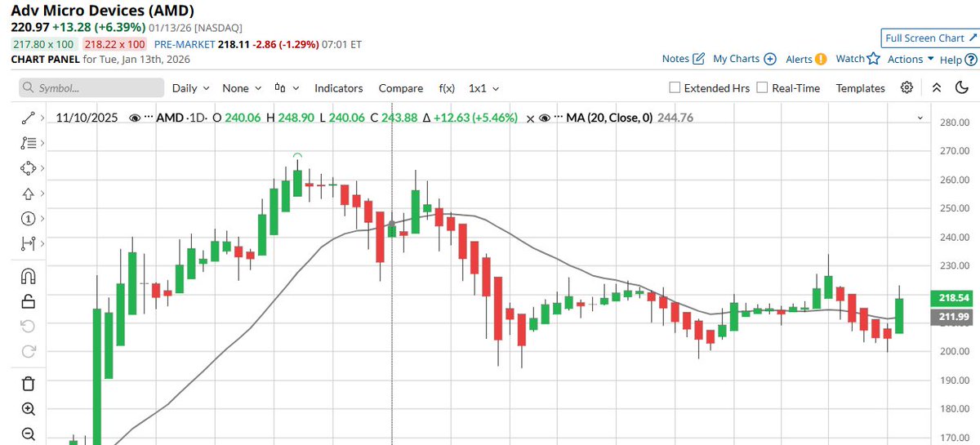Expand the trend line tool chevron
The image size is (980, 445).
point(42,118)
